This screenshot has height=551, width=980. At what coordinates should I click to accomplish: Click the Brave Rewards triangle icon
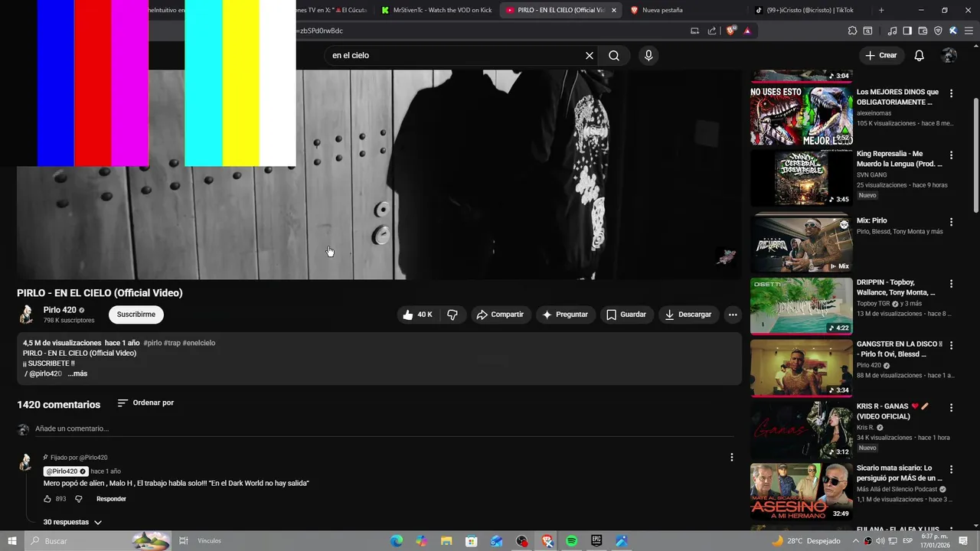coord(747,31)
